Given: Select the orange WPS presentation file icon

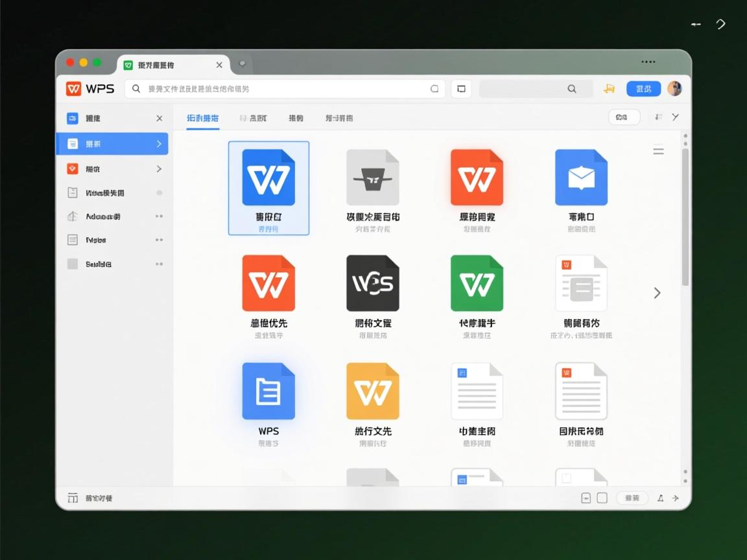Looking at the screenshot, I should coord(477,176).
